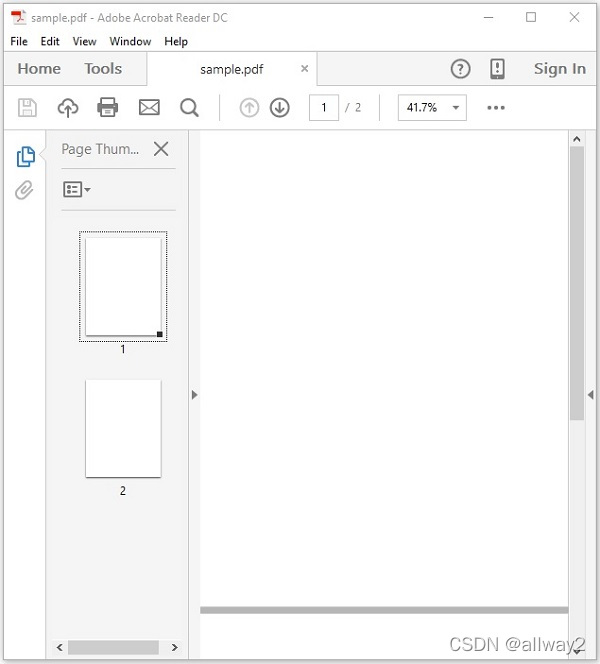Open the zoom level 41.7% dropdown

(x=456, y=108)
